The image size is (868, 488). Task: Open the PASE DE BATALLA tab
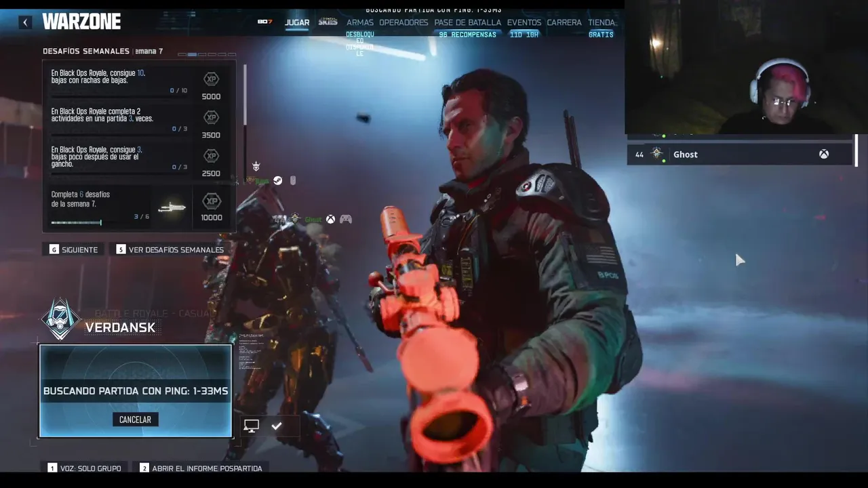[467, 22]
